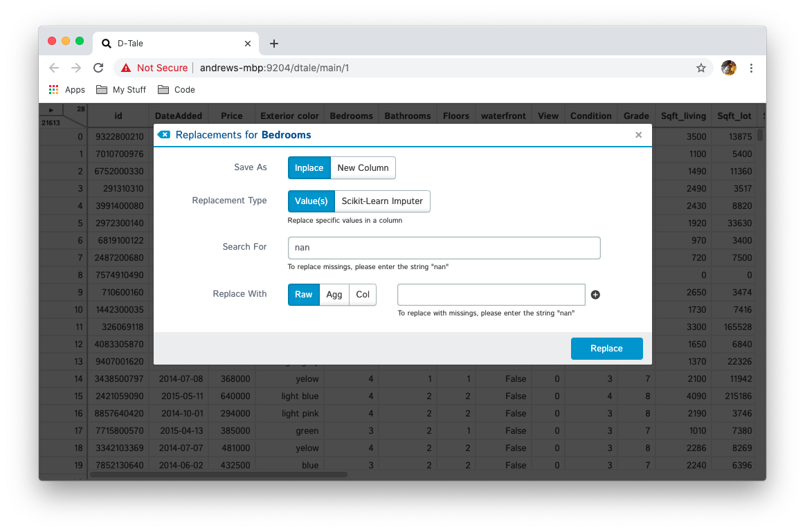Select Inplace save option
The height and width of the screenshot is (532, 805).
pyautogui.click(x=309, y=167)
